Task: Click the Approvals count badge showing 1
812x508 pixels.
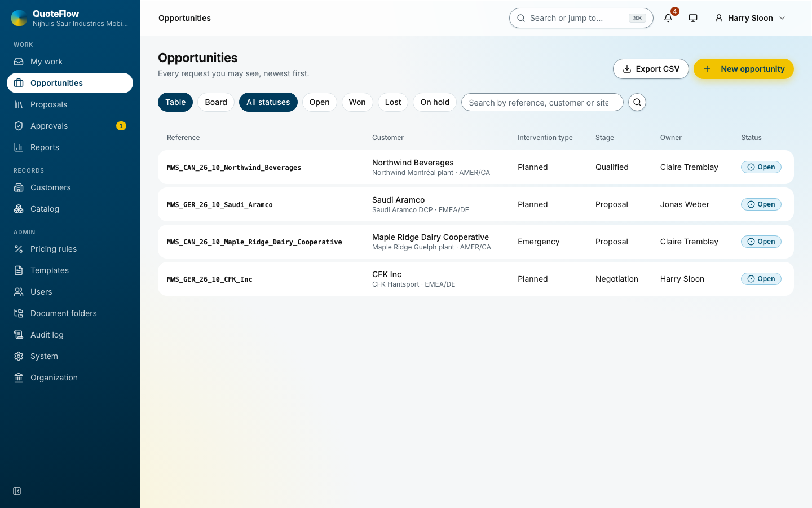Action: [121, 126]
